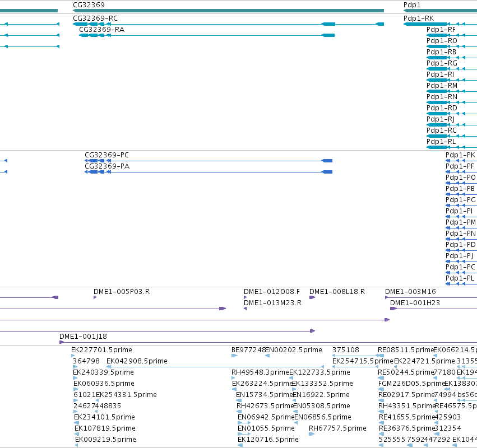Select the RE08511.5prime EST label
477x448 pixels.
pyautogui.click(x=406, y=350)
